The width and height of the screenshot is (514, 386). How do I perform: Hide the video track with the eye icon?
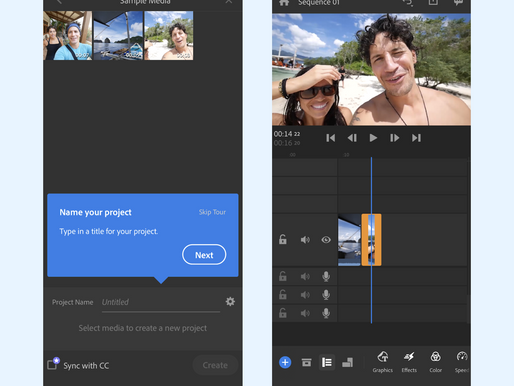click(326, 240)
